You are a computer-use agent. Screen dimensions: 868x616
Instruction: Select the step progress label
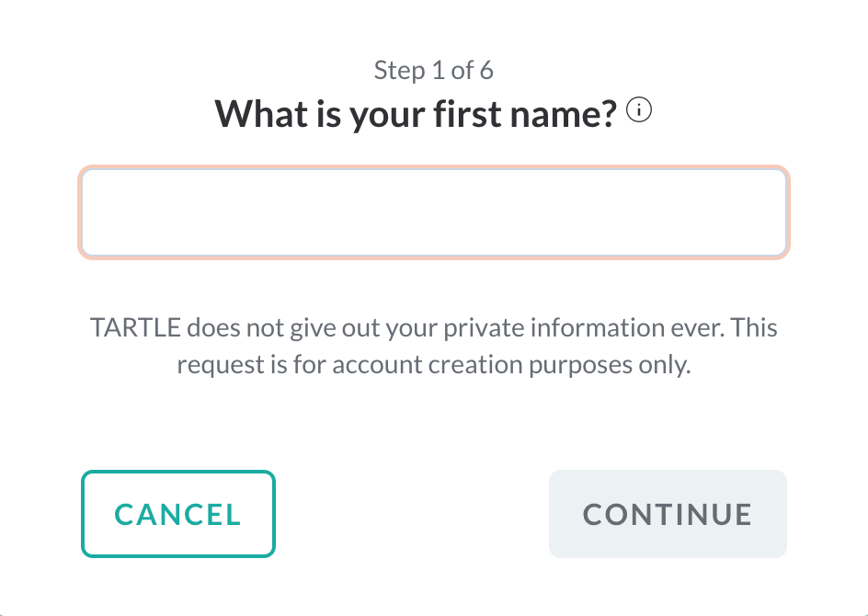point(434,70)
